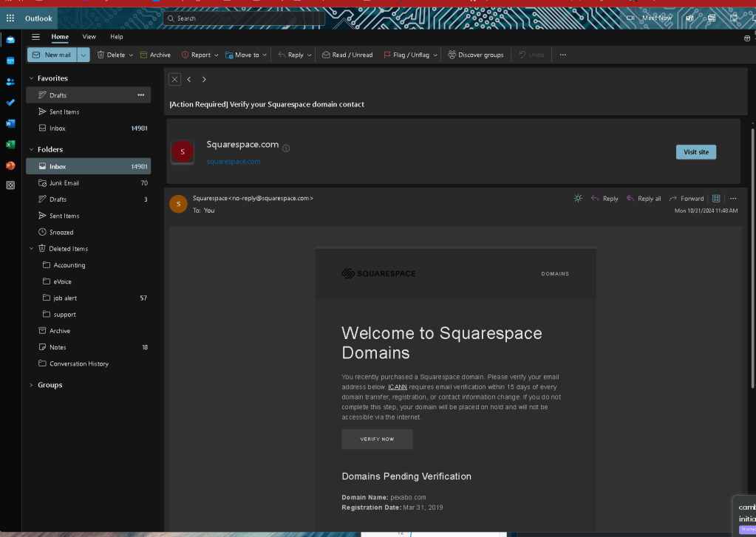The image size is (756, 537).
Task: Switch to the View tab
Action: [x=89, y=37]
